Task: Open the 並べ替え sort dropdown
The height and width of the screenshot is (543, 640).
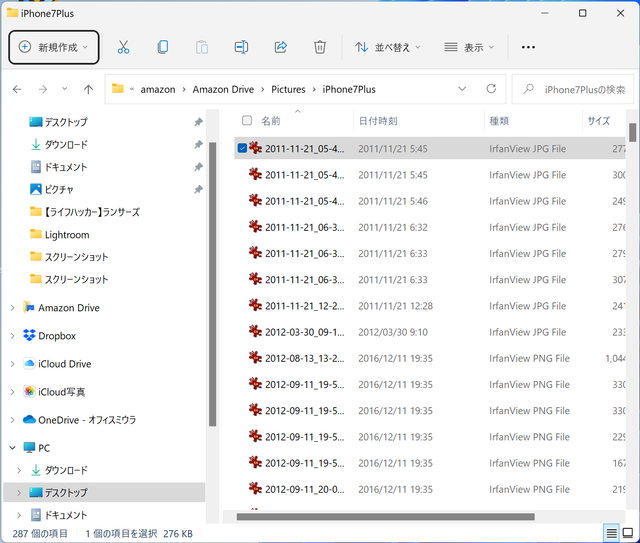Action: click(x=387, y=47)
